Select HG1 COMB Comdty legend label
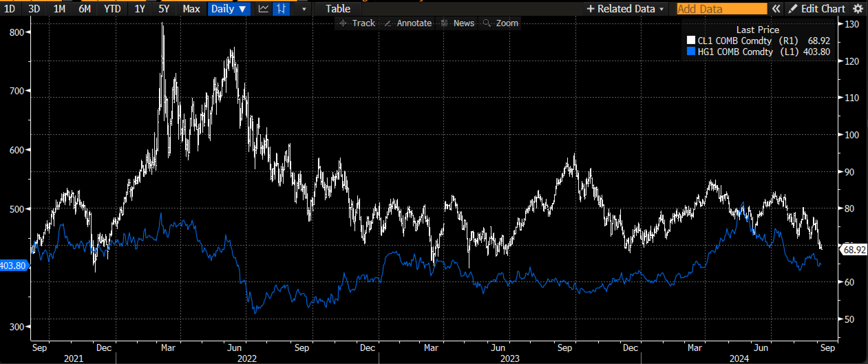This screenshot has height=364, width=868. pos(735,52)
